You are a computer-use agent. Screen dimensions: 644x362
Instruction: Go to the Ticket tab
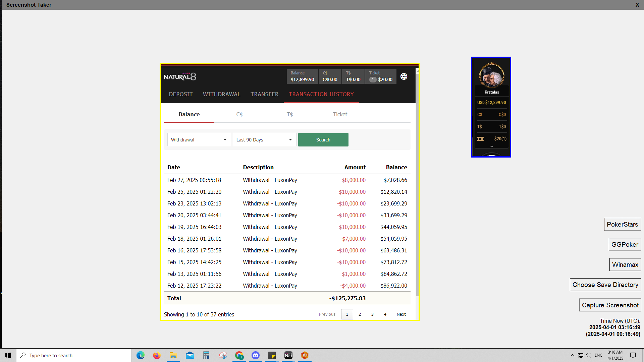coord(340,114)
